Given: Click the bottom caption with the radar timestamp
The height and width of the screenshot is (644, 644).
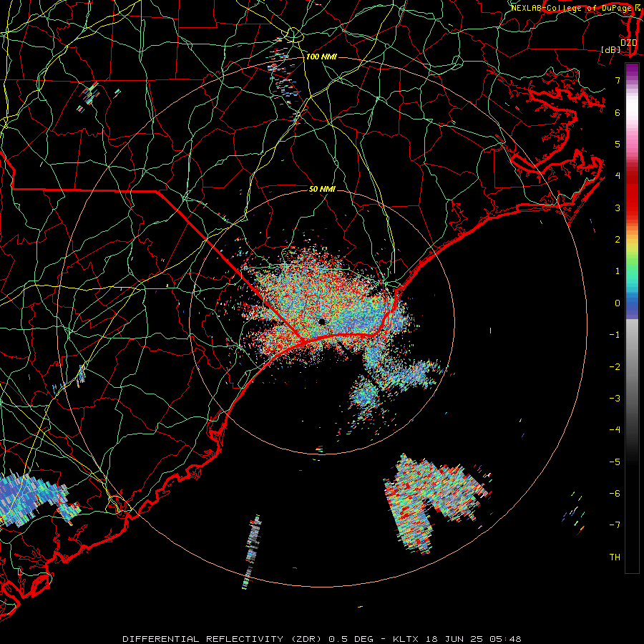Looking at the screenshot, I should pos(322,639).
